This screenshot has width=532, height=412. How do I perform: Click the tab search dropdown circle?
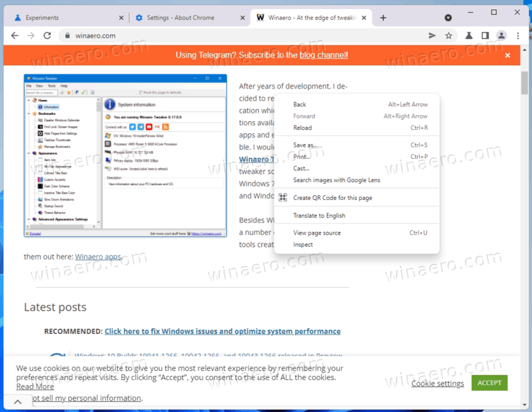point(448,18)
